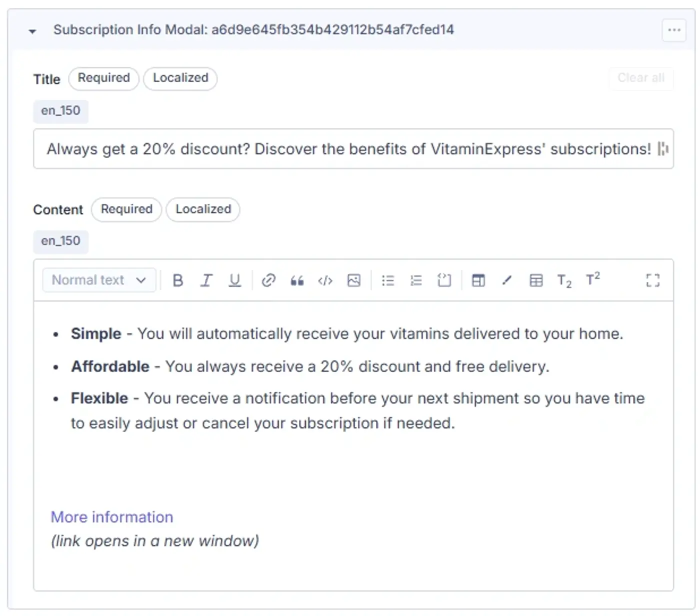
Task: Apply subscript formatting (T2 lower)
Action: click(564, 280)
